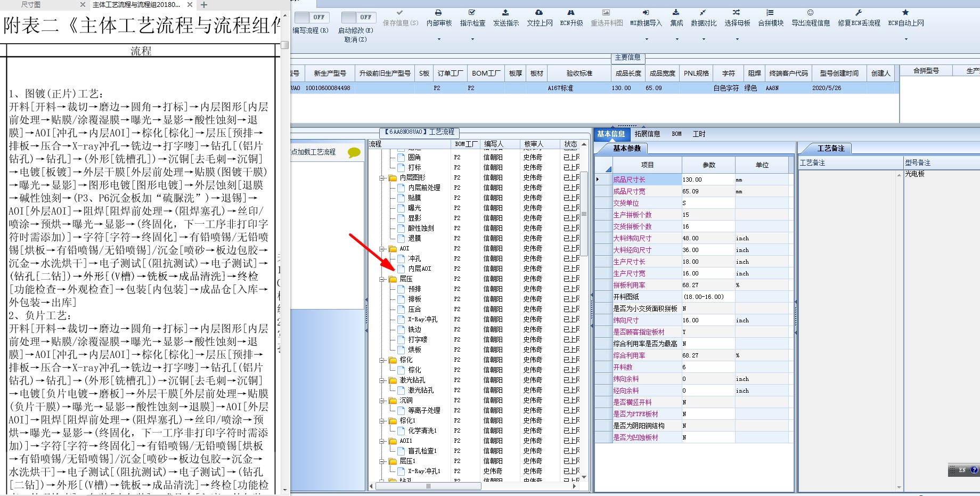Open the 内部审核 dropdown arrow
Image resolution: width=980 pixels, height=496 pixels.
439,39
